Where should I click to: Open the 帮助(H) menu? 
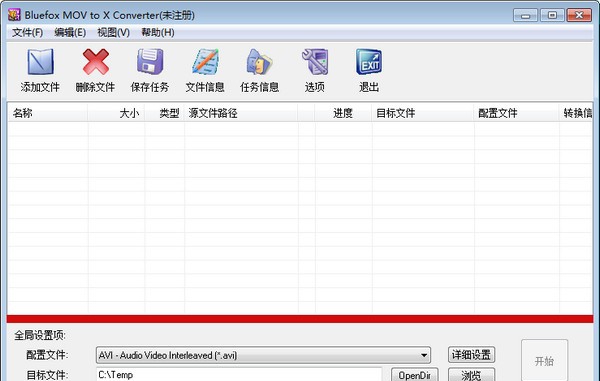(158, 33)
